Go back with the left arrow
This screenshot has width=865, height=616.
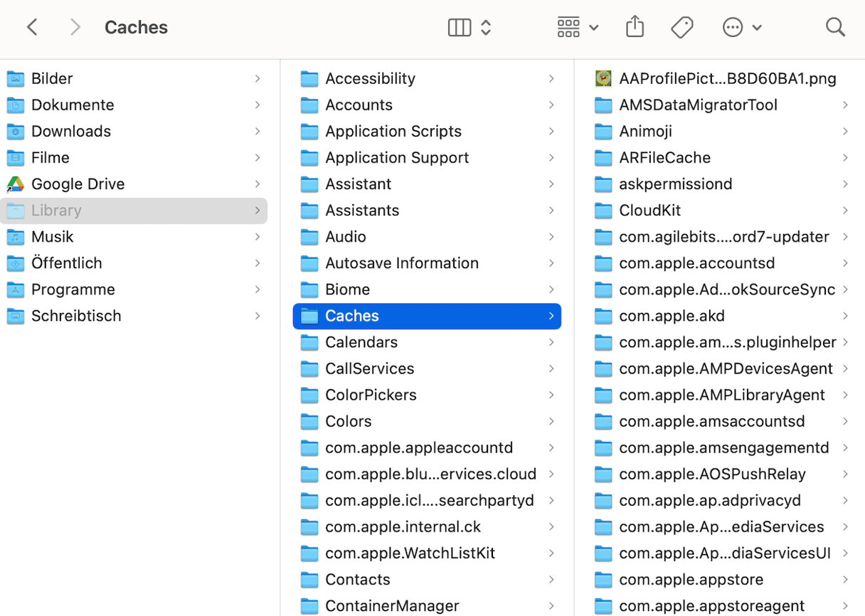32,27
